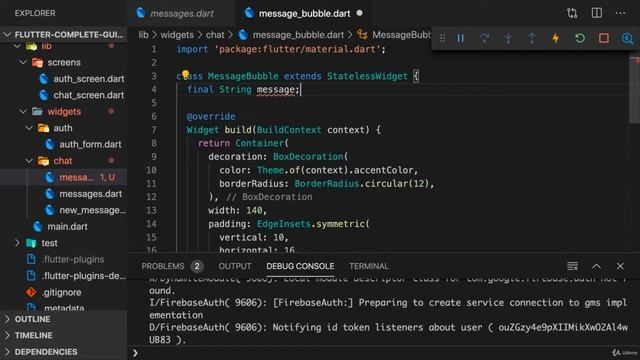Click the debug console input prompt
Screen dimensions: 640x360
click(384, 353)
